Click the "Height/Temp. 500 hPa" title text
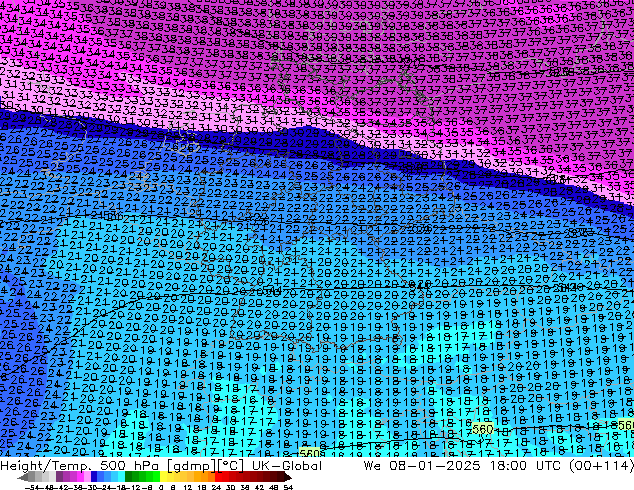Image resolution: width=634 pixels, height=490 pixels. click(79, 466)
